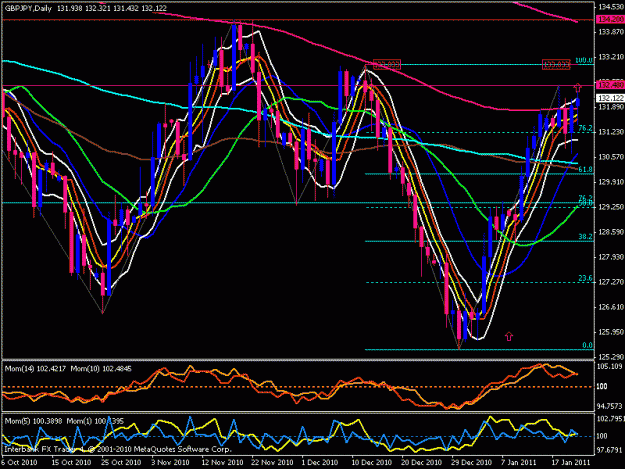Click the pink 134.200 price level tag
625x469 pixels.
[610, 20]
